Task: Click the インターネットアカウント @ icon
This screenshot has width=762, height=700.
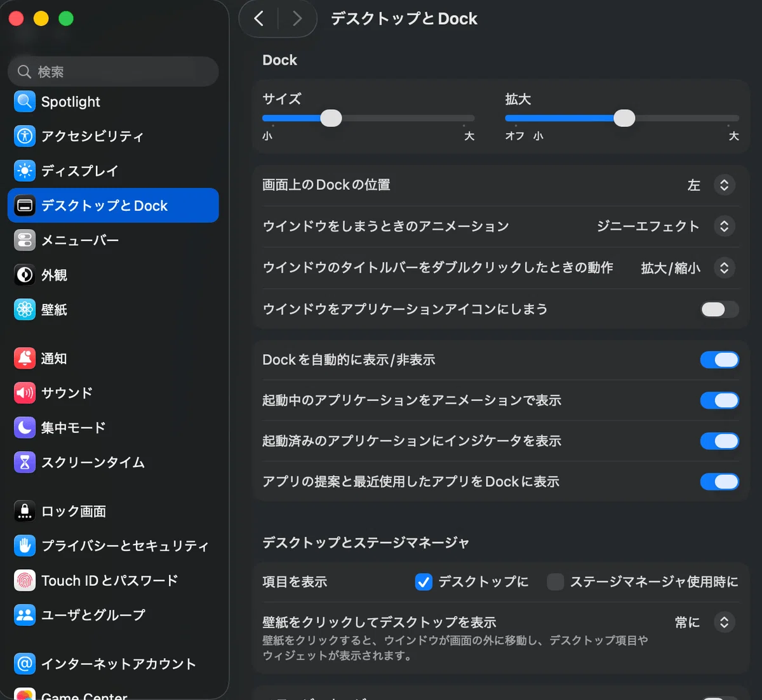Action: coord(25,664)
